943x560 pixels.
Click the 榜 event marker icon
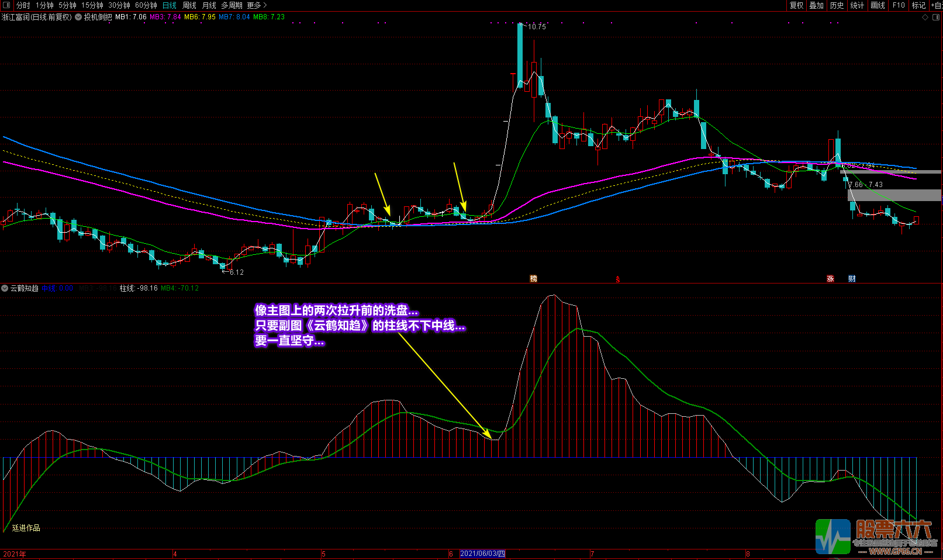pyautogui.click(x=533, y=279)
